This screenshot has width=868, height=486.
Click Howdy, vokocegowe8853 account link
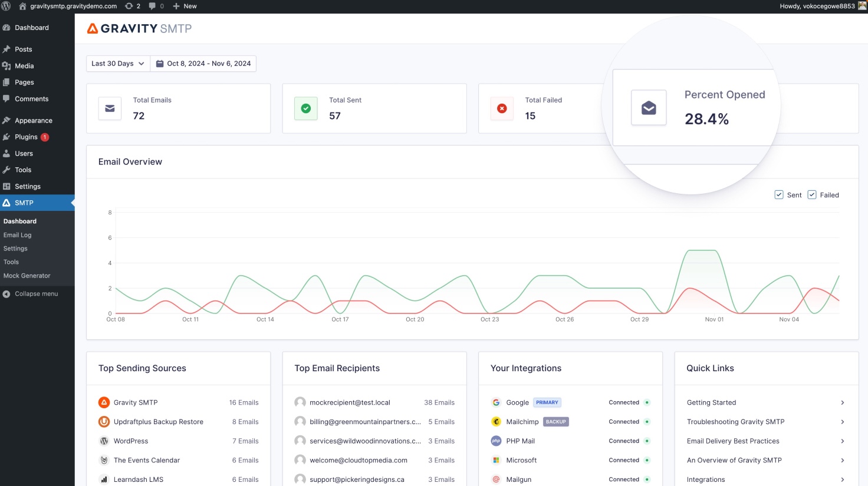coord(817,6)
